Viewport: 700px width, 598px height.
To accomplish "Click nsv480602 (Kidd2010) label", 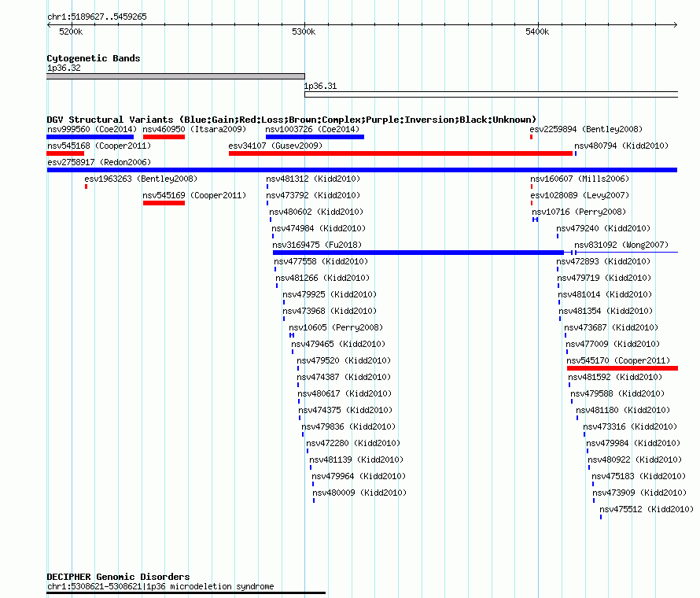I will click(x=316, y=212).
